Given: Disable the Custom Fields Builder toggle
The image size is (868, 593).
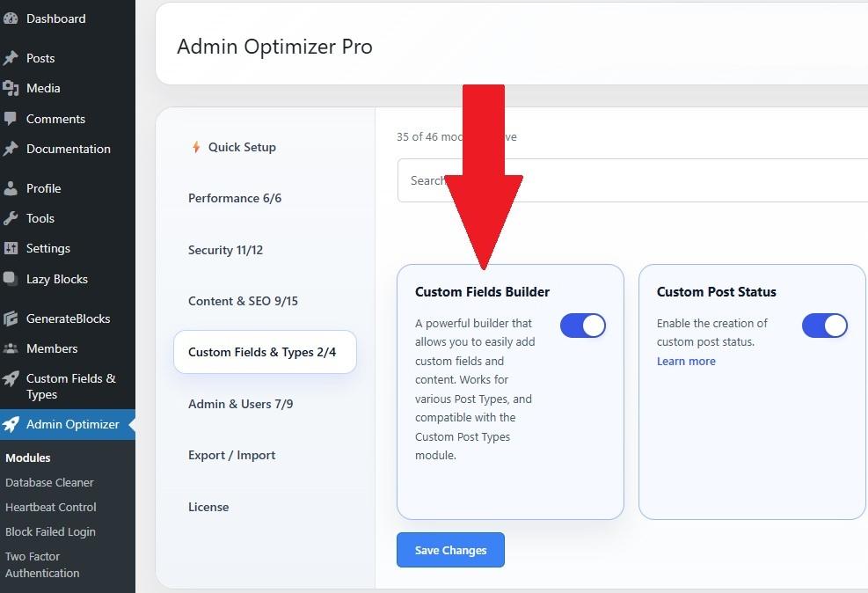Looking at the screenshot, I should coord(582,326).
